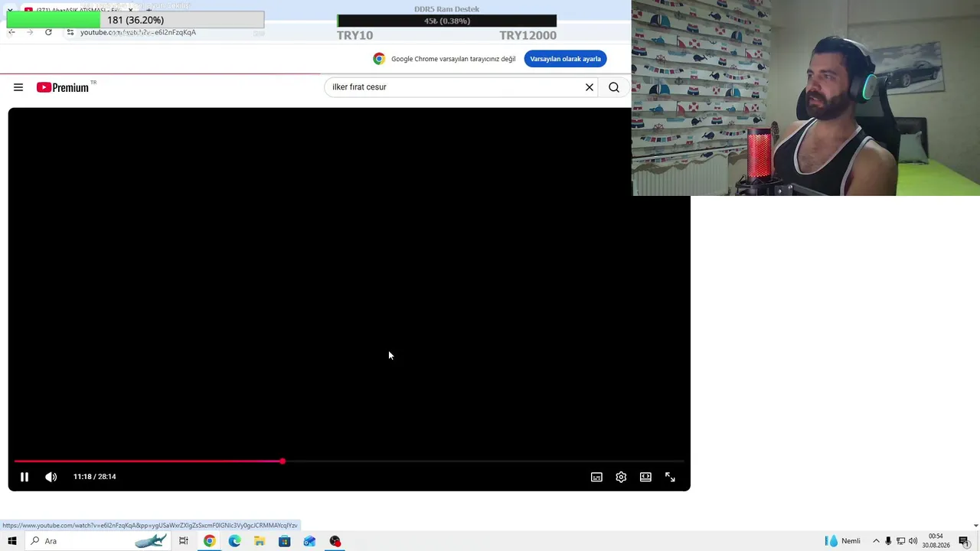This screenshot has height=551, width=980.
Task: Open the system volume tray icon
Action: point(913,541)
